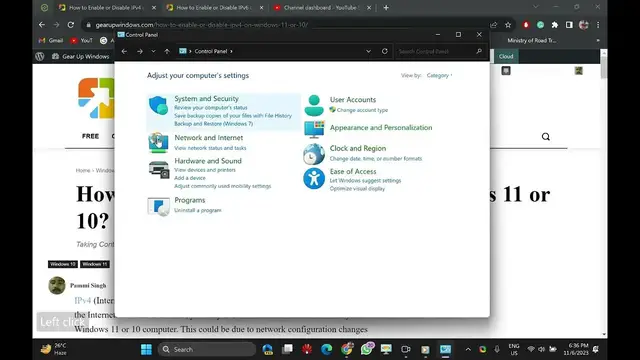Open a new Chrome tab
This screenshot has width=640, height=360.
pyautogui.click(x=386, y=8)
